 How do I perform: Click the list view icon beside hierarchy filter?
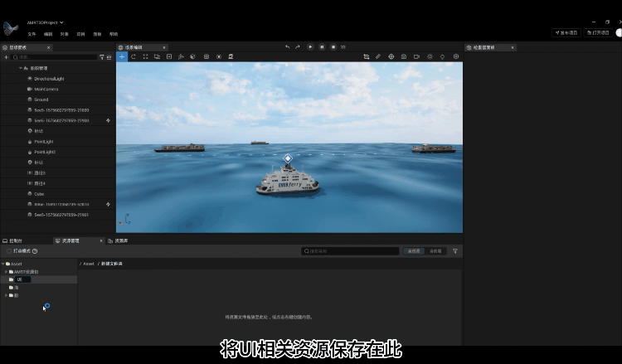coord(109,57)
